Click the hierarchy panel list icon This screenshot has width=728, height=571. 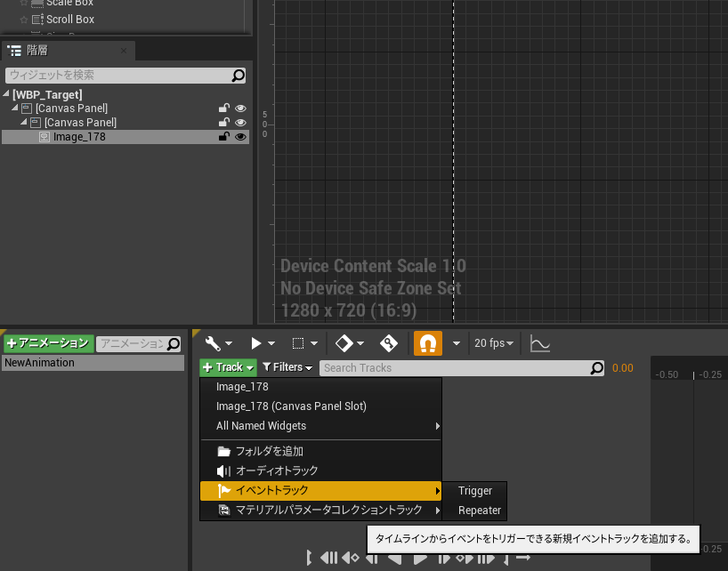[x=14, y=51]
